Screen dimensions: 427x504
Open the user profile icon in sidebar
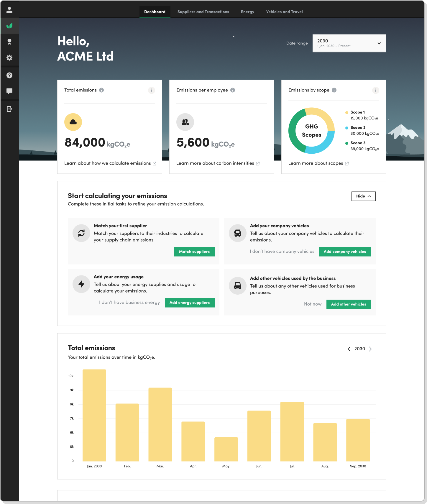point(9,10)
